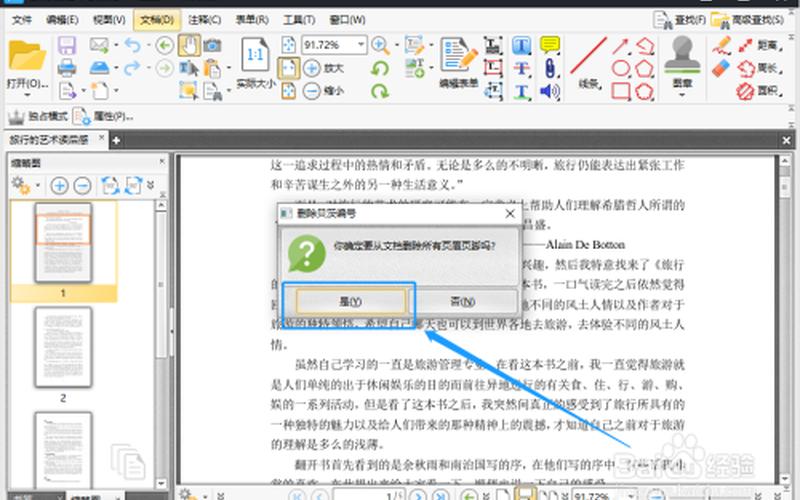This screenshot has width=800, height=500.
Task: Add a new document tab with plus
Action: coord(116,140)
